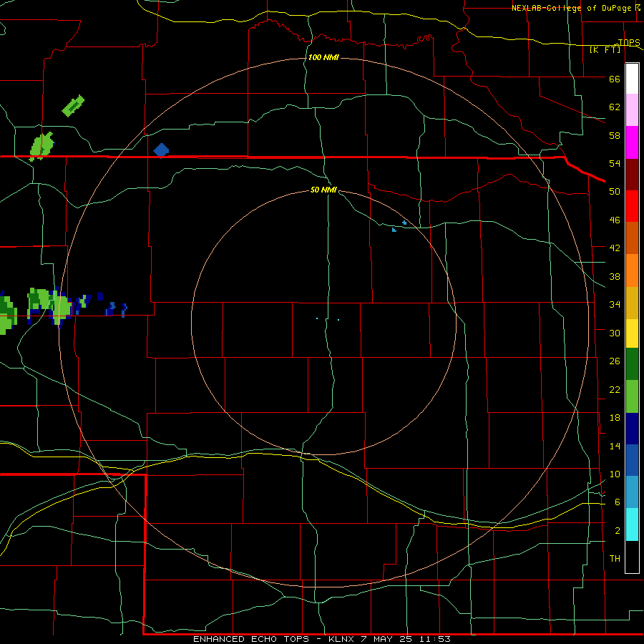
Task: Click the blue diamond-shaped echo near state line
Action: click(161, 150)
